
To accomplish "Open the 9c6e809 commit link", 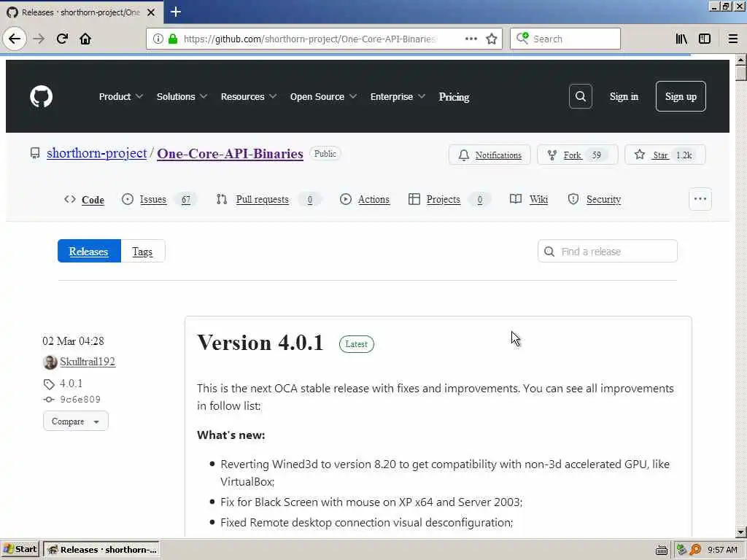I will [80, 400].
